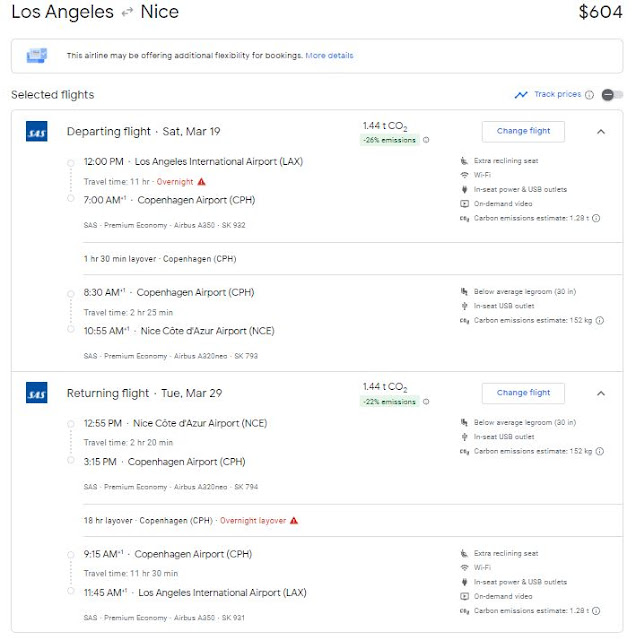The image size is (636, 640).
Task: Click the Overnight layover warning triangle
Action: point(293,520)
